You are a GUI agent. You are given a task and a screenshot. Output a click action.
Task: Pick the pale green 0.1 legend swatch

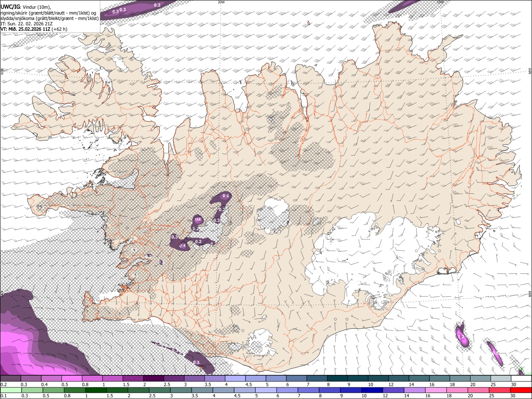[x=11, y=390]
